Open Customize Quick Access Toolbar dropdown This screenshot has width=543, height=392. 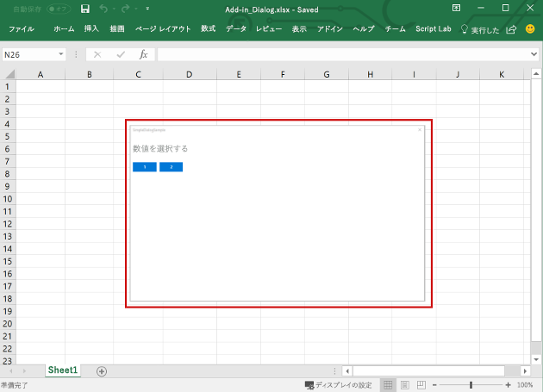pyautogui.click(x=147, y=9)
